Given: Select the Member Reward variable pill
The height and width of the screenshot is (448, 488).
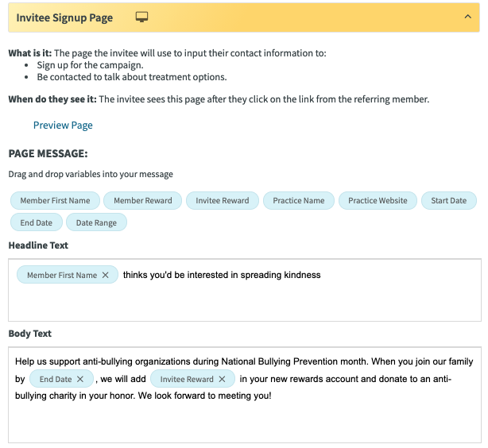Looking at the screenshot, I should [x=142, y=201].
